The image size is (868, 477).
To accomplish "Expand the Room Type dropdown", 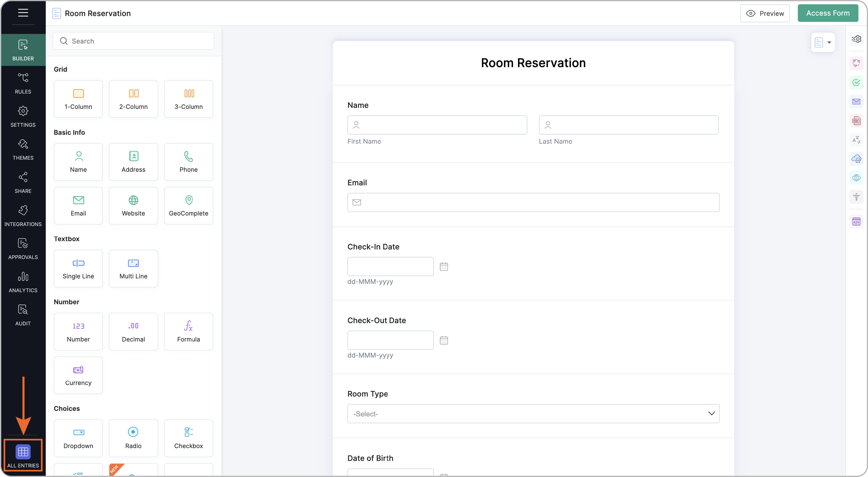I will click(533, 414).
